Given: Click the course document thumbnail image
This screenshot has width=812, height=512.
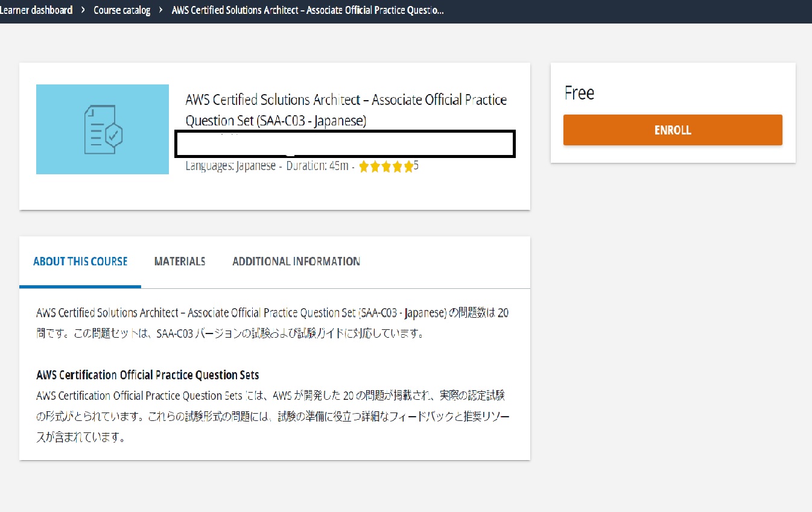Looking at the screenshot, I should 103,129.
